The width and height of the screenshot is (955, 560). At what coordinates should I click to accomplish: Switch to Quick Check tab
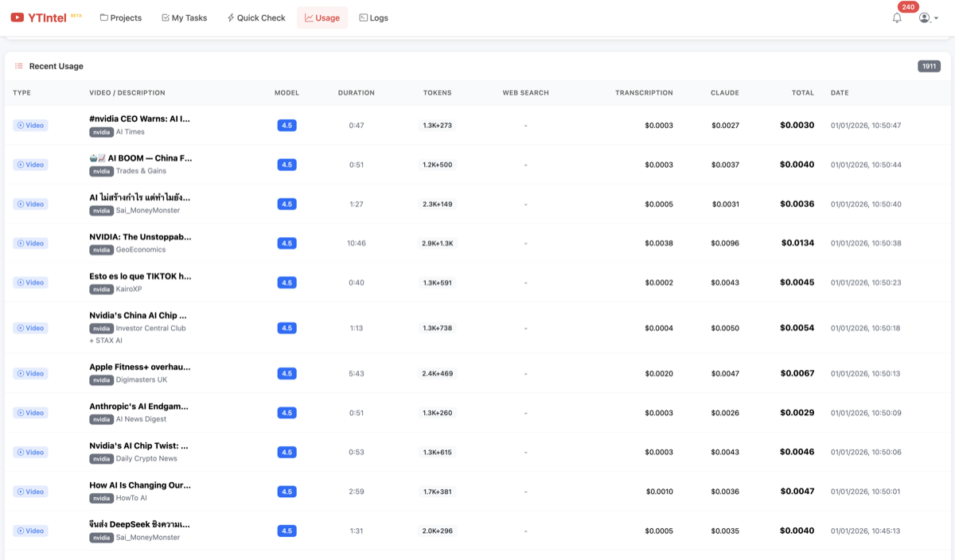pos(256,17)
